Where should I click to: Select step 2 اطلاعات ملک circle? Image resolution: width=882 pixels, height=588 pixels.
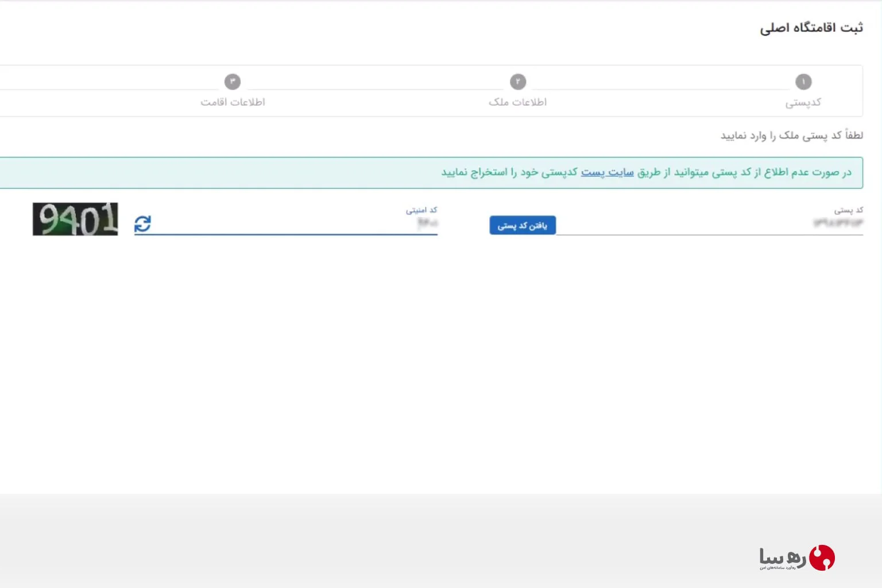(x=518, y=82)
